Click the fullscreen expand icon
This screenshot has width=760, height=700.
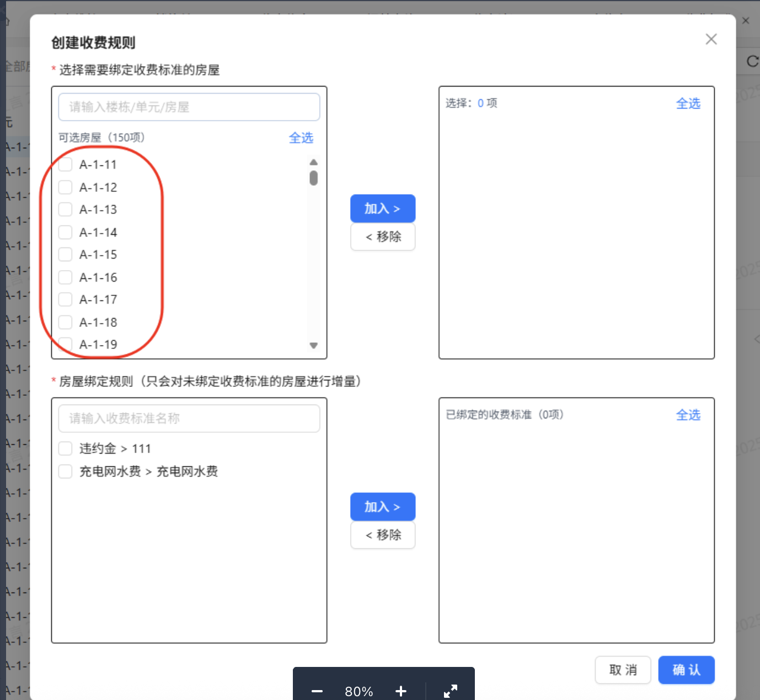451,691
